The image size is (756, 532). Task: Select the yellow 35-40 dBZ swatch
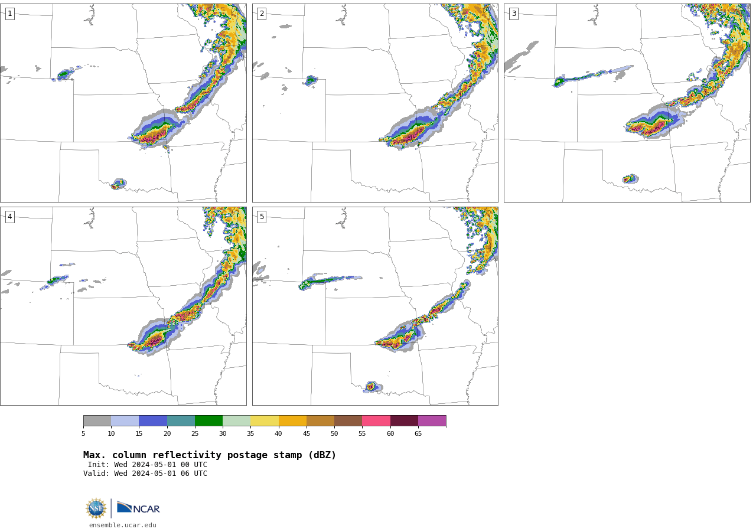click(x=265, y=420)
